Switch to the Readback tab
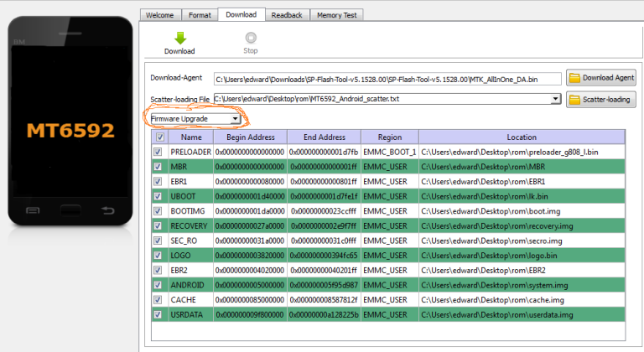644x352 pixels. coord(287,15)
